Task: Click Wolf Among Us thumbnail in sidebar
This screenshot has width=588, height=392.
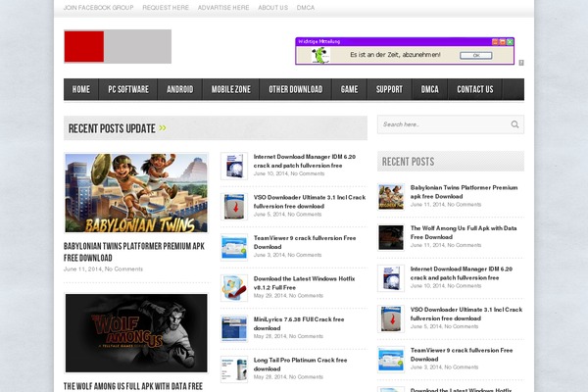Action: click(391, 237)
